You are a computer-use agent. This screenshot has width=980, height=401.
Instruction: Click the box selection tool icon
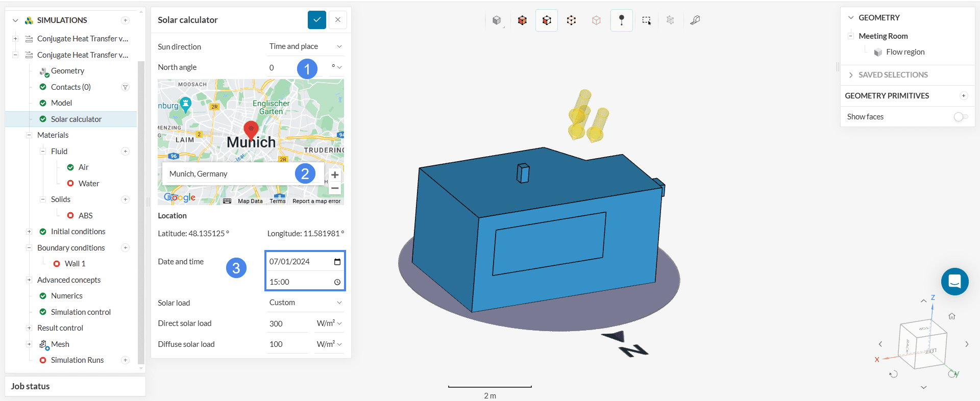(x=646, y=20)
